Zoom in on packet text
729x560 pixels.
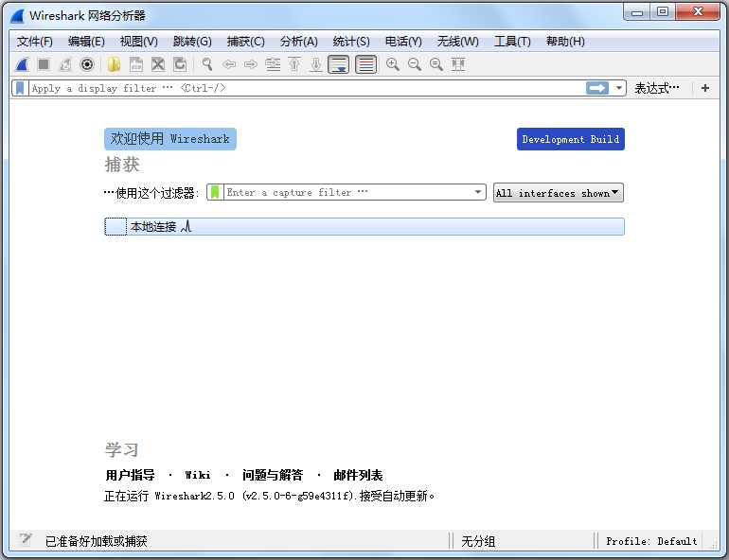pos(393,64)
